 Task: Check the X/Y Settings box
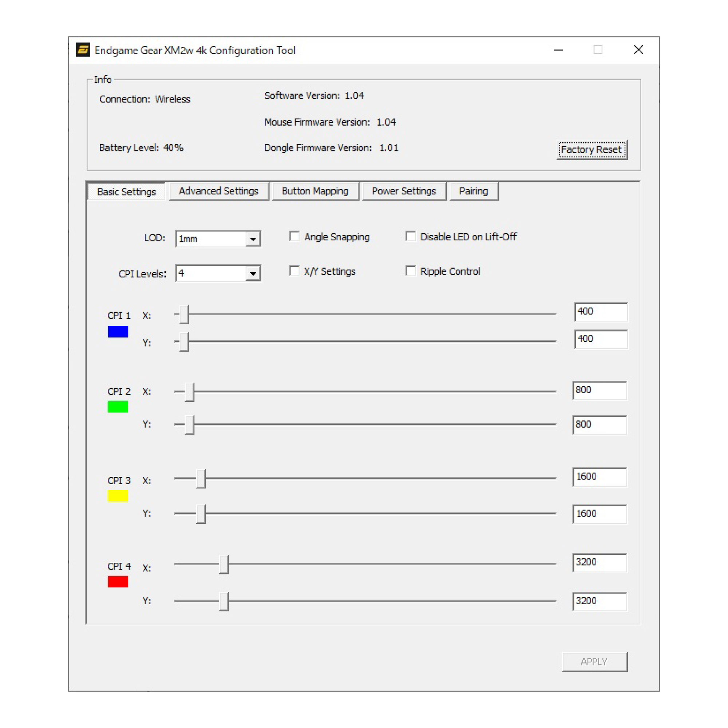(x=294, y=271)
